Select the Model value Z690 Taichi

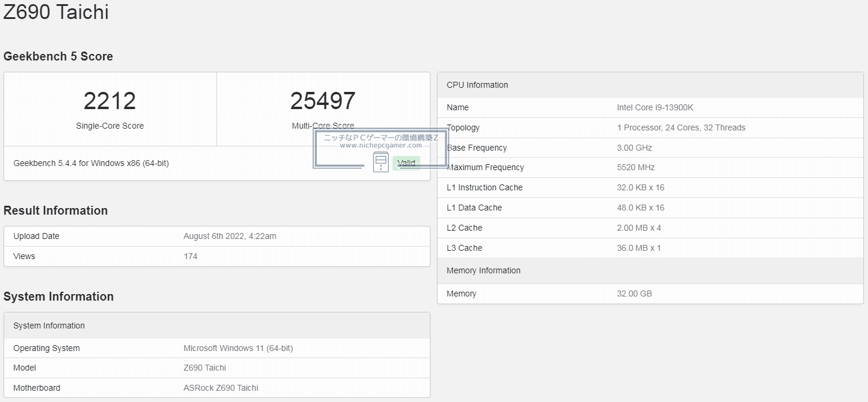coord(205,368)
